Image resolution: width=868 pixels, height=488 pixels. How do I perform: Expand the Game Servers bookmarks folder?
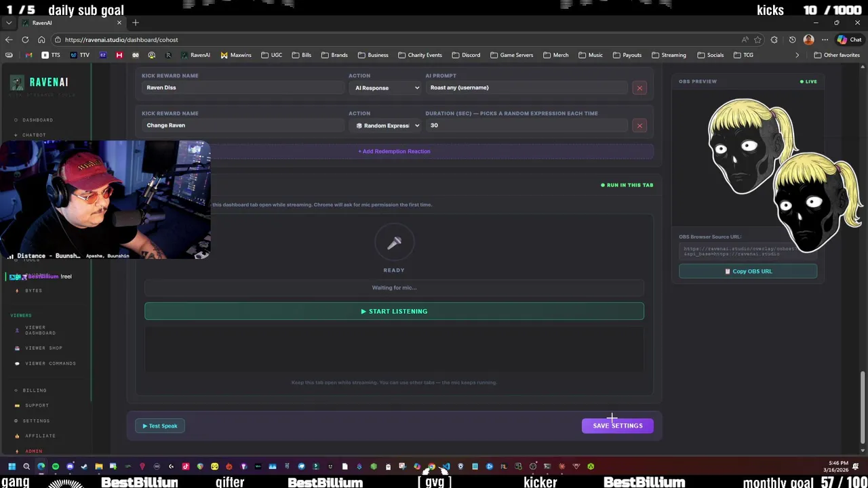511,55
